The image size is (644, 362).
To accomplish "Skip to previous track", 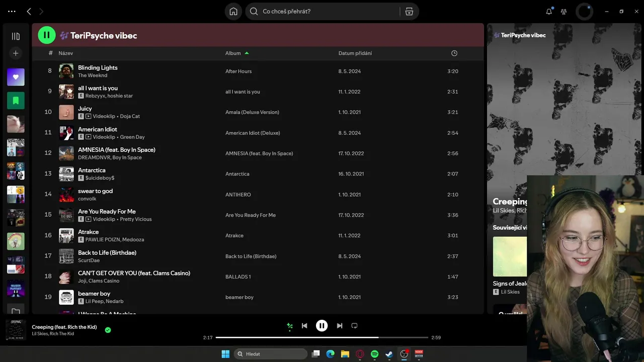I will point(304,326).
